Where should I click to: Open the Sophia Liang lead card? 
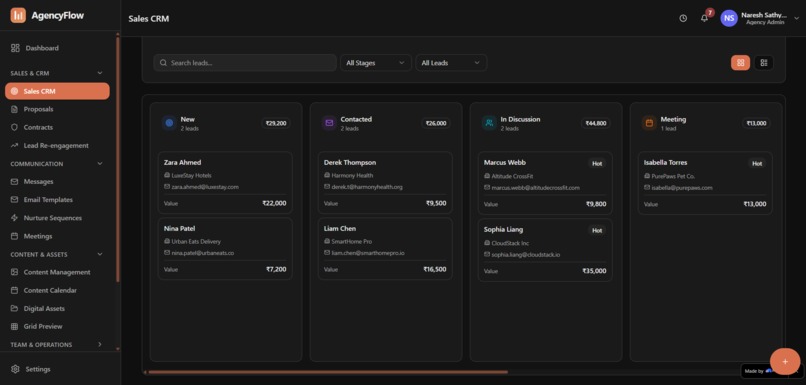545,250
